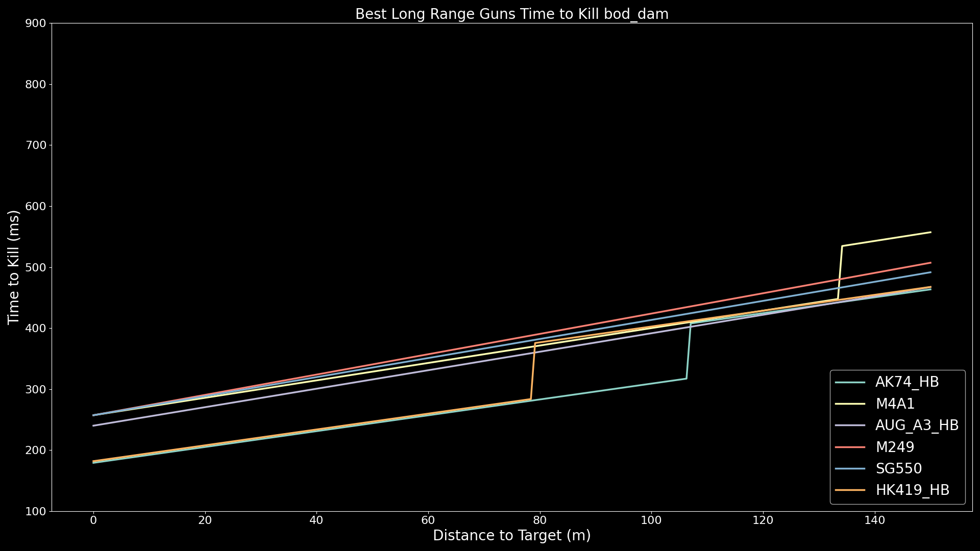Image resolution: width=980 pixels, height=551 pixels.
Task: Click the M249 legend color line
Action: [x=850, y=447]
